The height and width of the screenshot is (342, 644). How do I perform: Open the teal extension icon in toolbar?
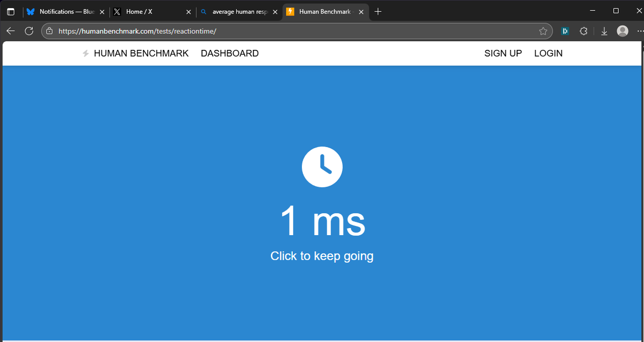(565, 31)
